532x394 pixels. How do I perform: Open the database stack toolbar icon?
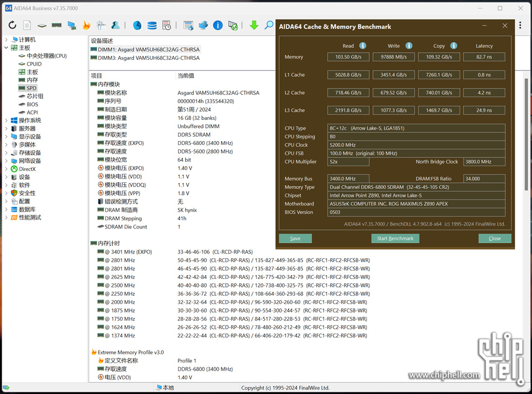[151, 26]
